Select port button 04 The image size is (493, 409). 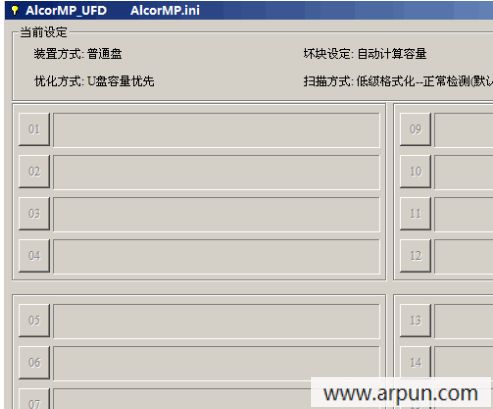pyautogui.click(x=34, y=256)
